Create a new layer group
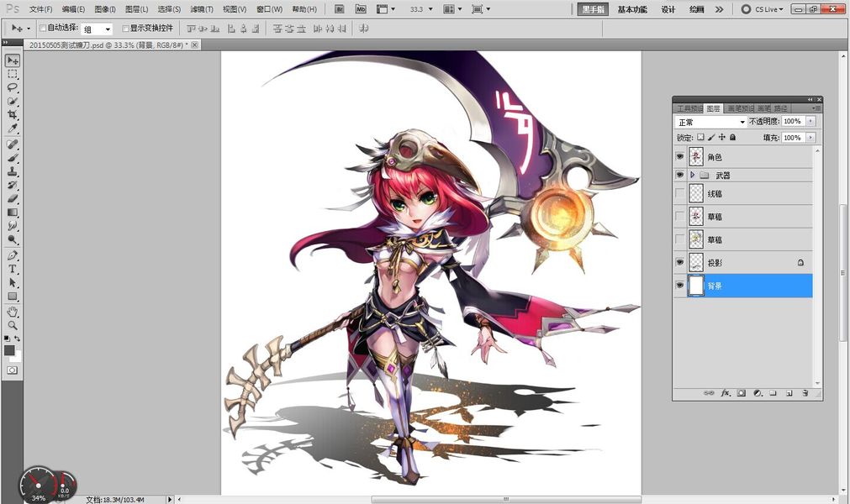The image size is (850, 504). tap(773, 393)
